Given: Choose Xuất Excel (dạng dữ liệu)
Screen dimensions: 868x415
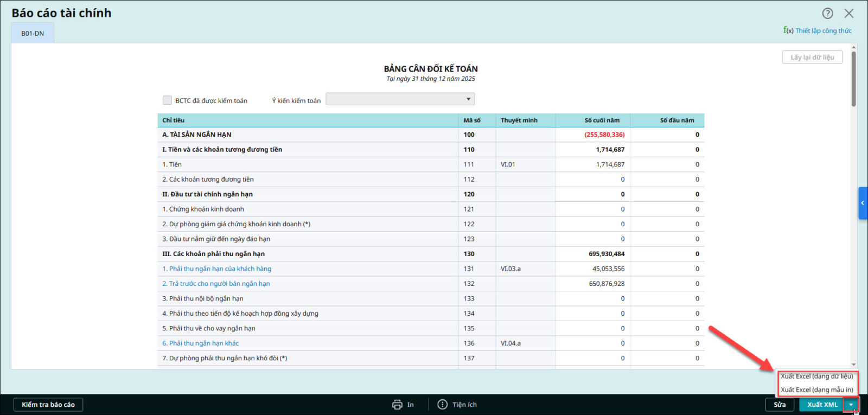Looking at the screenshot, I should (816, 376).
